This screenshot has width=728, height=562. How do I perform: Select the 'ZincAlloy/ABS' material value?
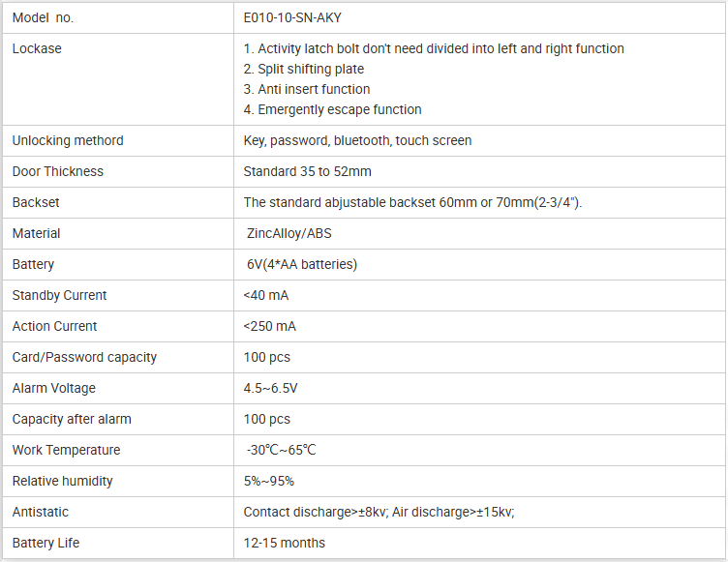(x=289, y=233)
